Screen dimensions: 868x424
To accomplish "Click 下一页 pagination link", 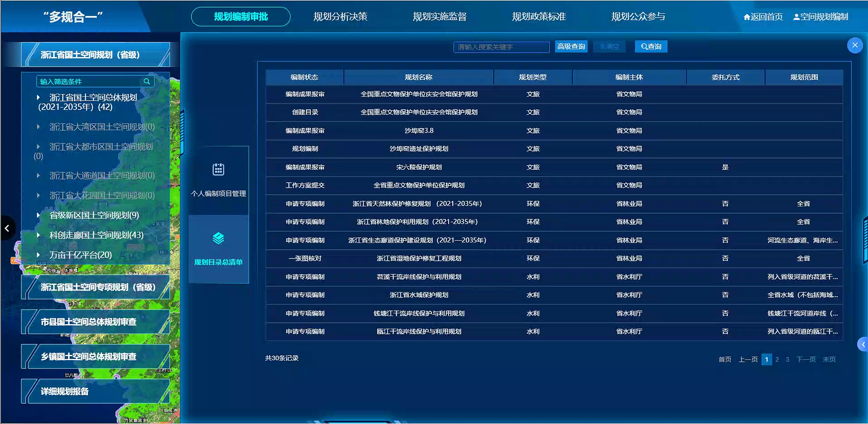I will click(x=806, y=359).
